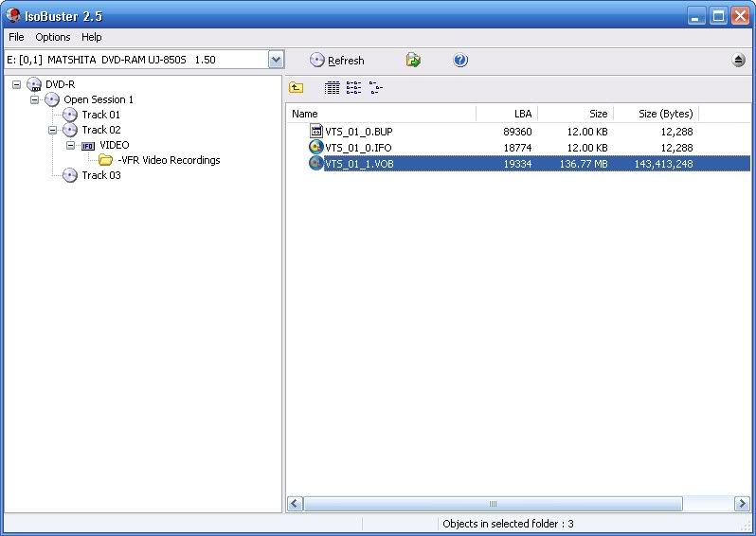Image resolution: width=756 pixels, height=536 pixels.
Task: Click status text Objects in selected folder
Action: click(x=508, y=524)
